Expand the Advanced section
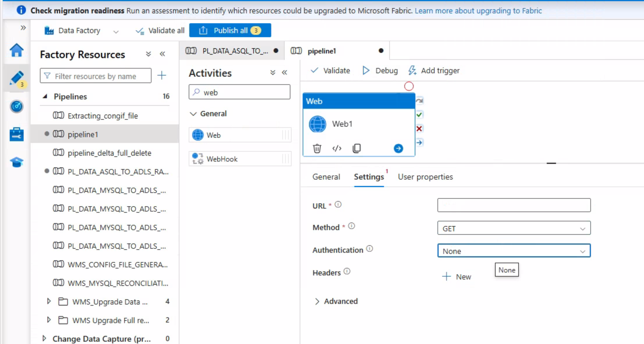Viewport: 644px width, 344px height. coord(337,301)
